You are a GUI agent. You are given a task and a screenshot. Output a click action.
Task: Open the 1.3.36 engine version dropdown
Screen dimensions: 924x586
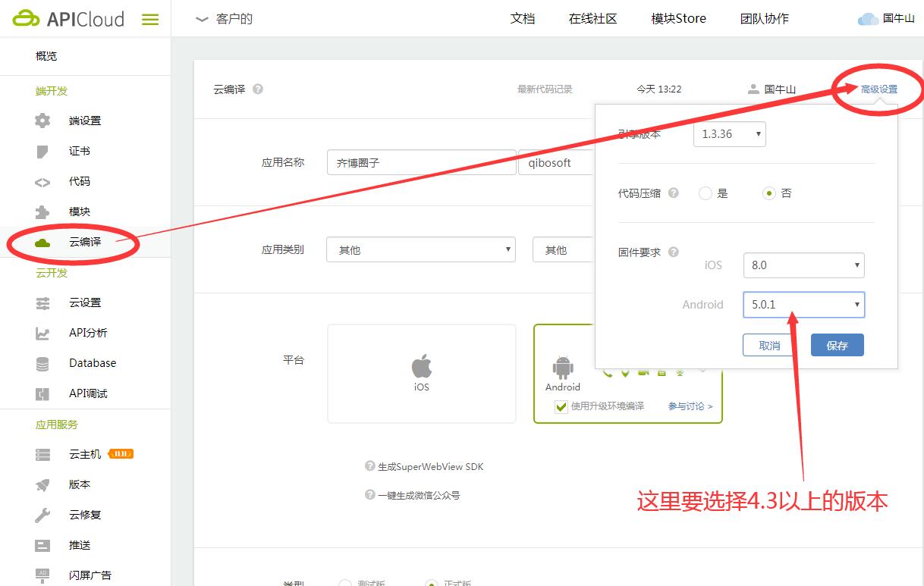click(729, 134)
